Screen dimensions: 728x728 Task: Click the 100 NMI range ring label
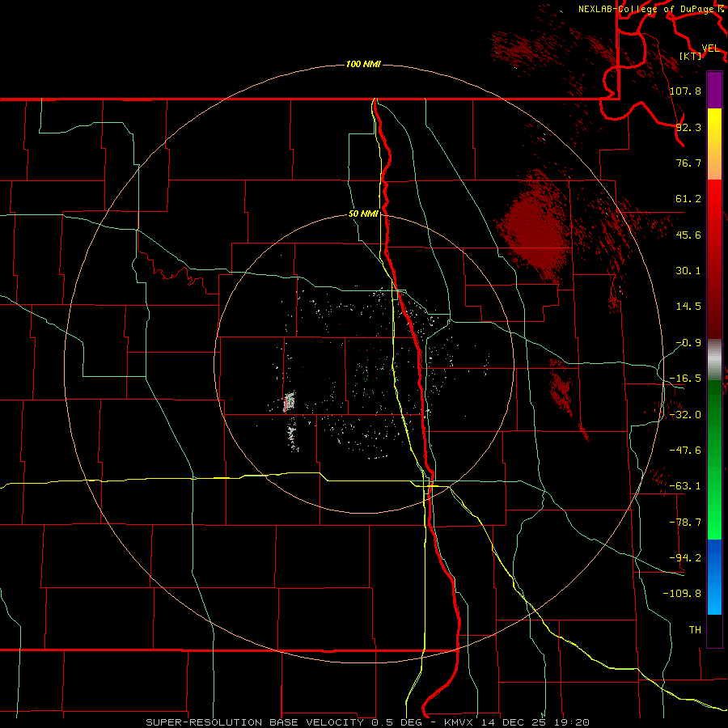point(363,64)
